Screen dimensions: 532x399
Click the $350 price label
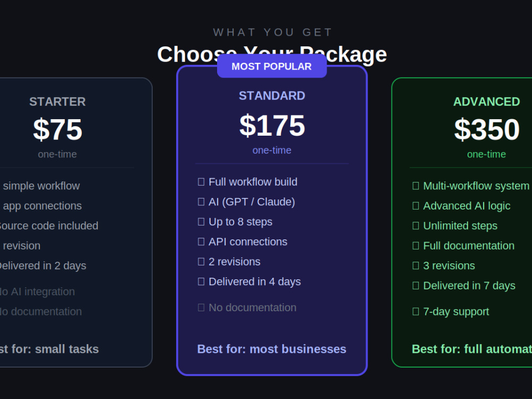(487, 129)
